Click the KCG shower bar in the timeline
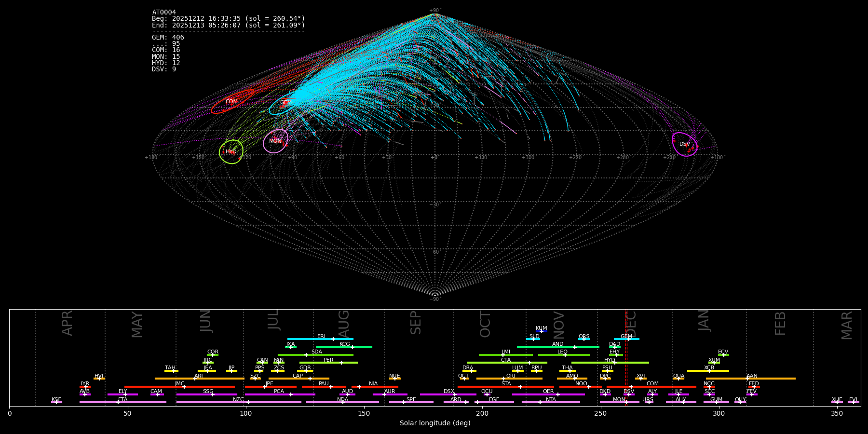The height and width of the screenshot is (434, 868). [x=344, y=347]
